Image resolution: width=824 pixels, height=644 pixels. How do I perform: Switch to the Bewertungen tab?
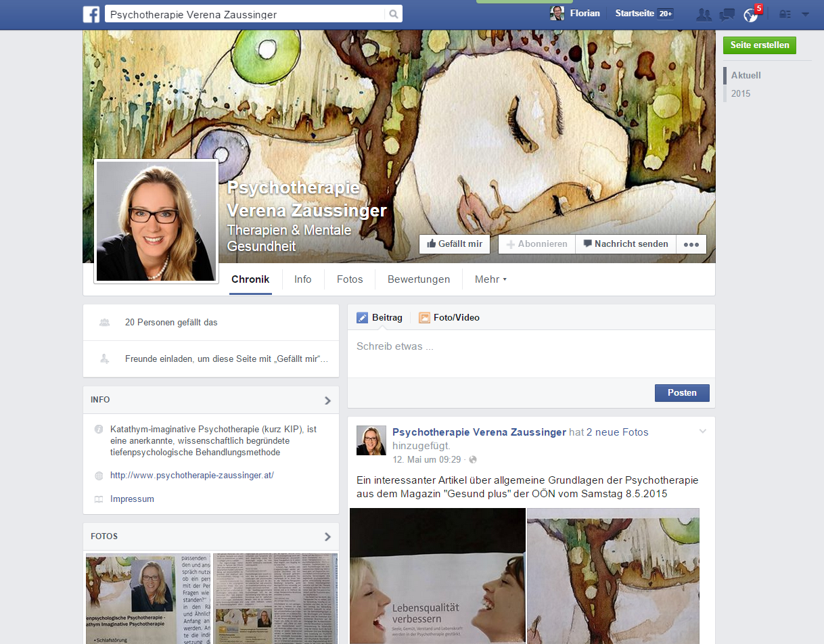tap(419, 279)
